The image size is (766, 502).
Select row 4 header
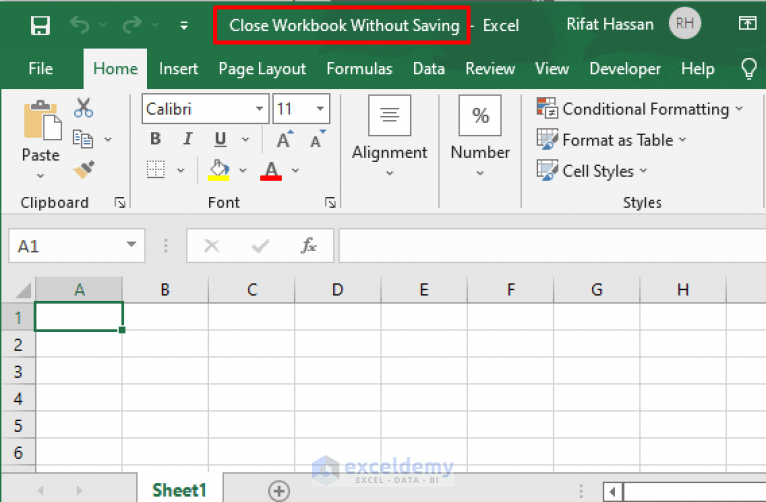(18, 398)
